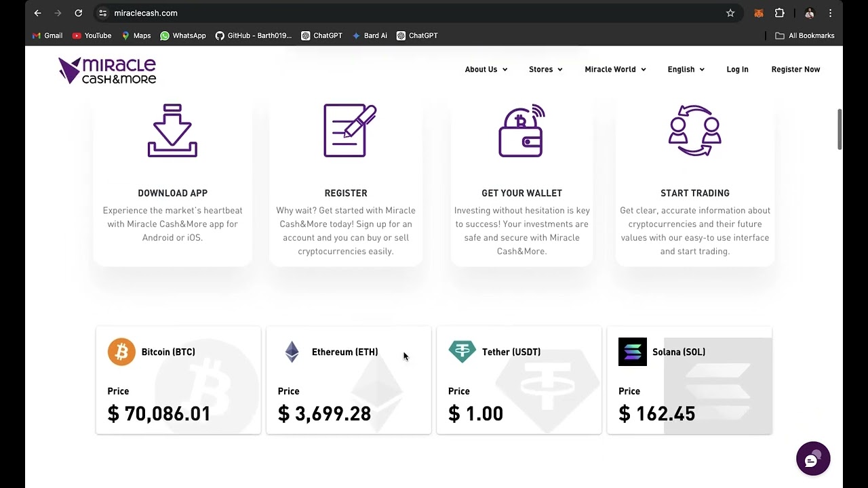Viewport: 868px width, 488px height.
Task: Click the miraclecash.com address bar
Action: (x=407, y=13)
